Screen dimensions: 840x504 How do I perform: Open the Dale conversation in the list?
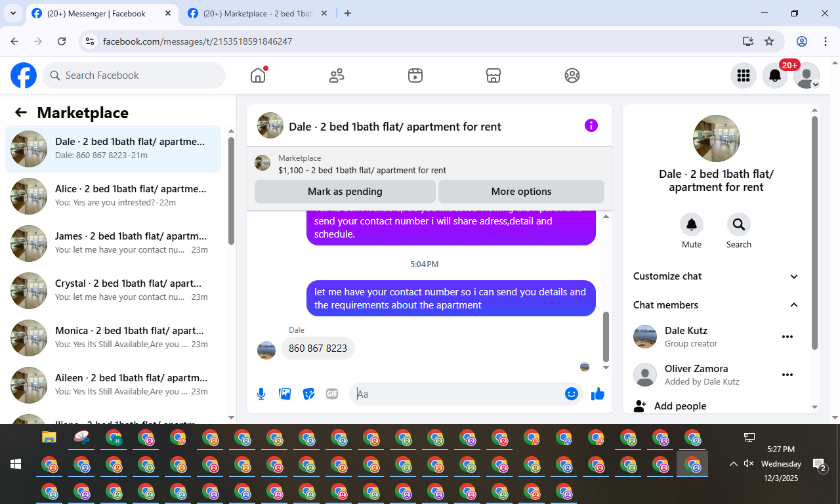114,149
